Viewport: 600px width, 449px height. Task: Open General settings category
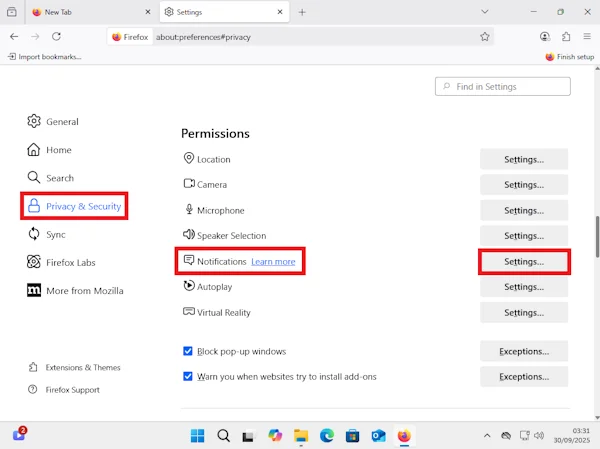point(53,121)
